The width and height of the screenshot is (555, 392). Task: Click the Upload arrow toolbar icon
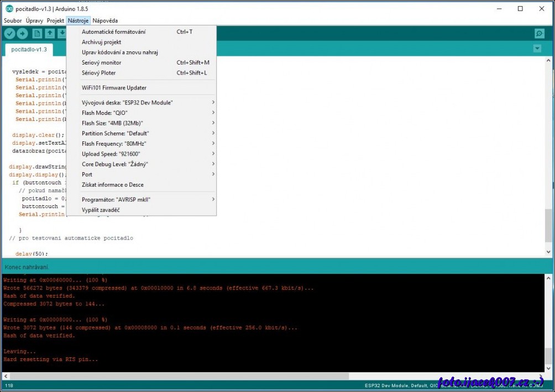tap(22, 34)
